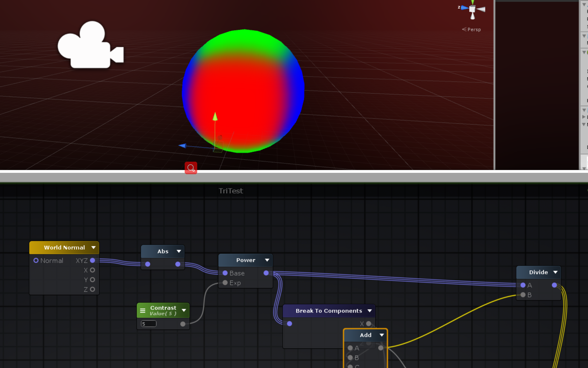
Task: Click the blue Z axis cone on orientation gizmo
Action: tap(464, 8)
